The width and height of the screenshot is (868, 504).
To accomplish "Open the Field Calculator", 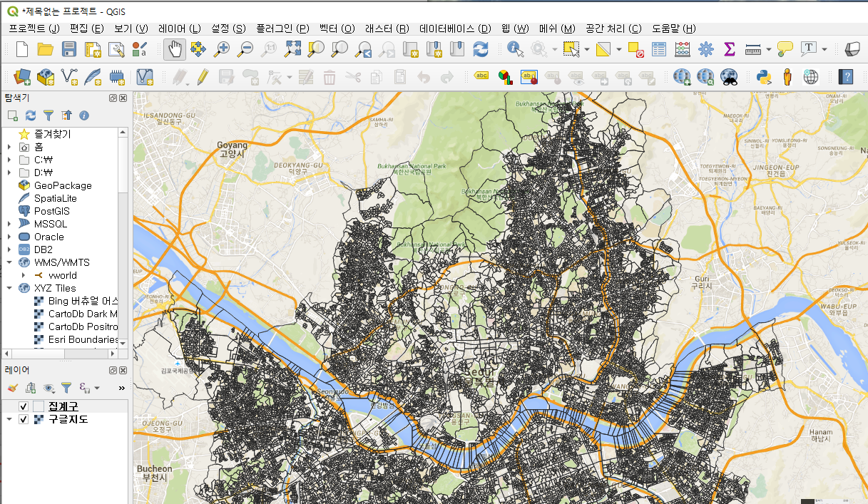I will (x=681, y=50).
